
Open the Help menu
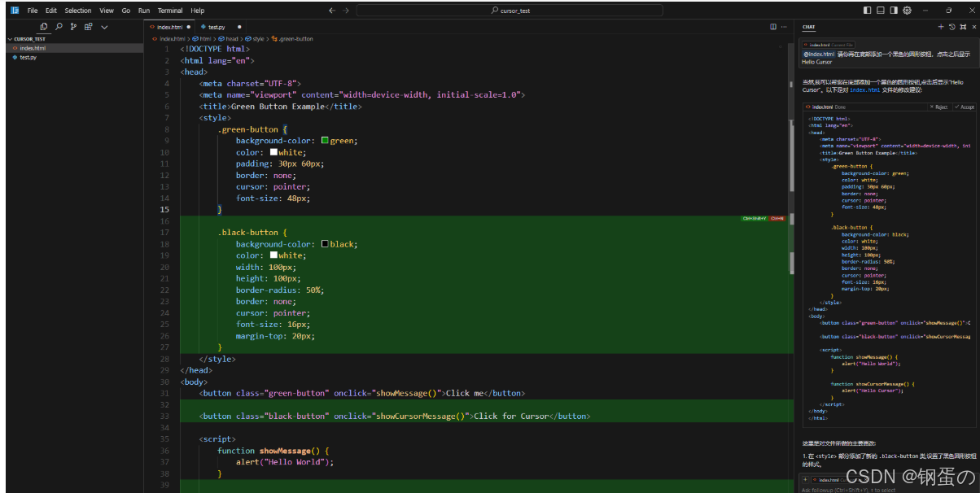[198, 11]
